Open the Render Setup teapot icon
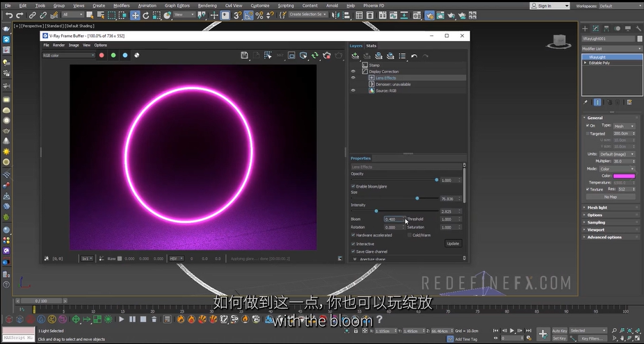 tap(430, 15)
